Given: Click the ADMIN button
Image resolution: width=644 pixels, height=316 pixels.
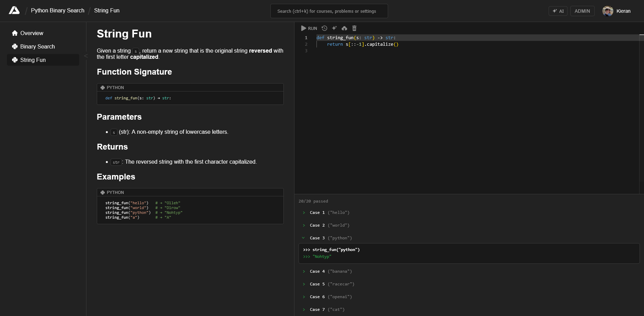Looking at the screenshot, I should pyautogui.click(x=582, y=11).
